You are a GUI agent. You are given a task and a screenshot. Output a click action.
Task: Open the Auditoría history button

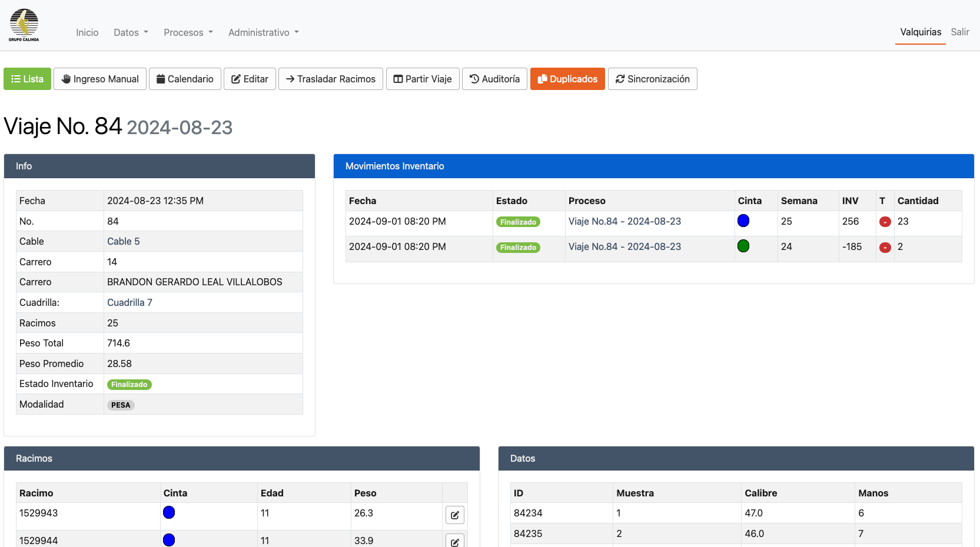click(494, 79)
